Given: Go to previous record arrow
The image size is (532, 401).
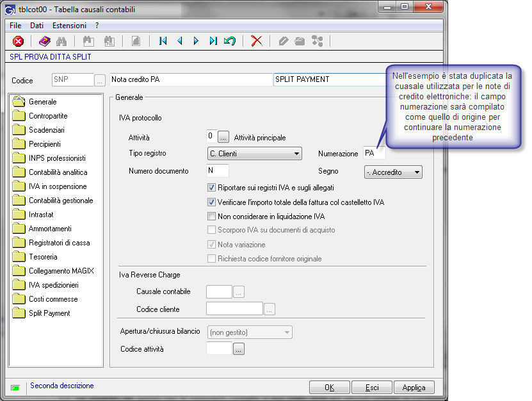Looking at the screenshot, I should pyautogui.click(x=180, y=41).
